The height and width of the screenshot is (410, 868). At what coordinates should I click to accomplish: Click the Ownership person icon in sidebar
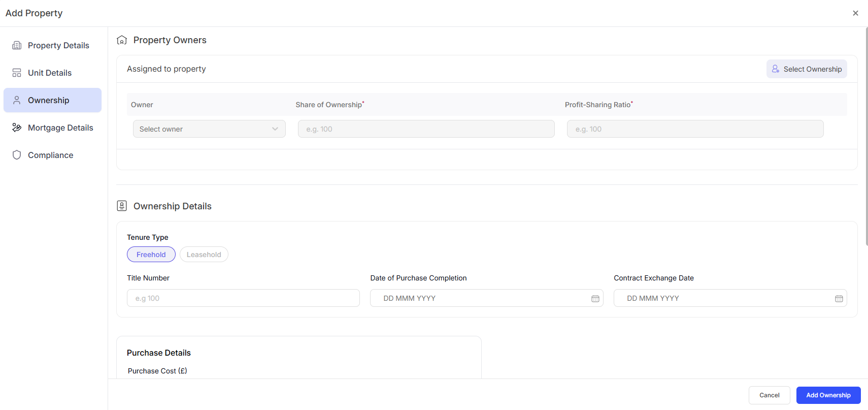click(17, 100)
